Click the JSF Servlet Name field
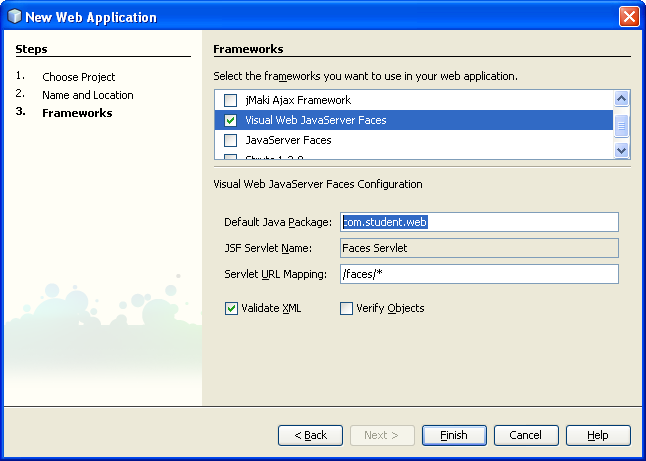This screenshot has height=461, width=646. tap(479, 248)
